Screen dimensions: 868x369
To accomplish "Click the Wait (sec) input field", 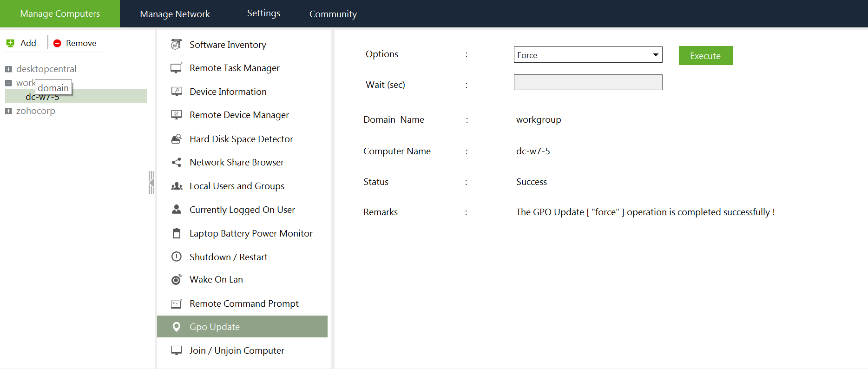I will [588, 83].
